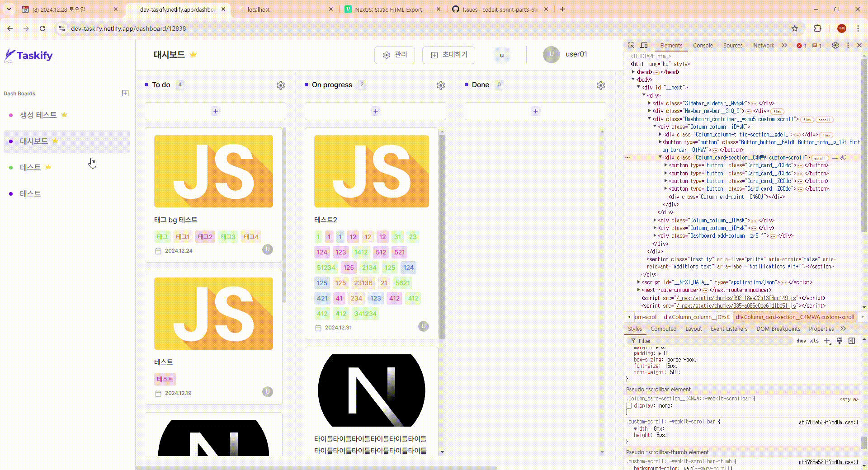Viewport: 868px width, 470px height.
Task: Switch to NextJS Static HTML Export tab
Action: pyautogui.click(x=392, y=9)
